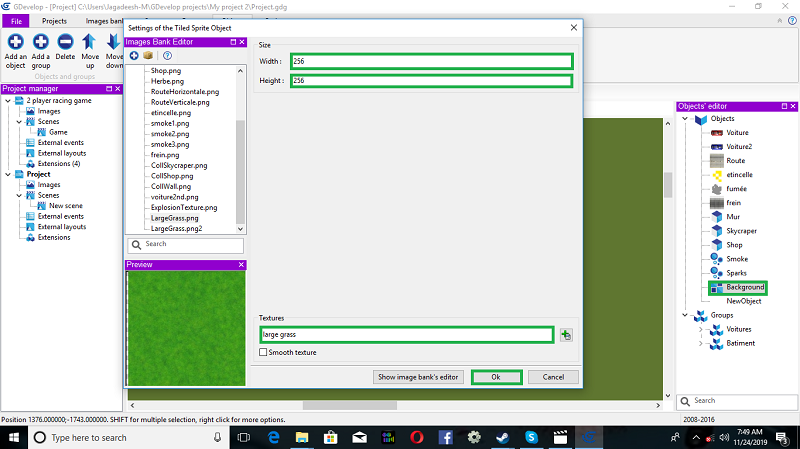Screen dimensions: 800x449
Task: Click the Width input field
Action: click(432, 61)
